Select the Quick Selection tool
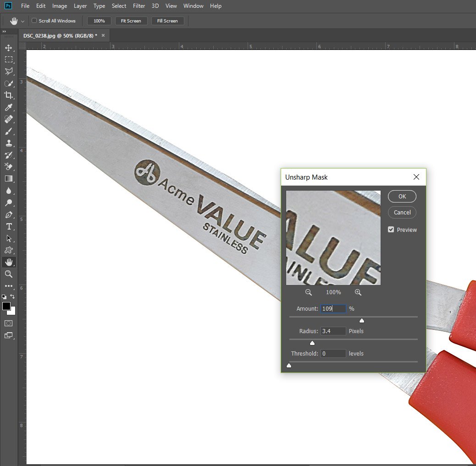Image resolution: width=476 pixels, height=466 pixels. point(9,83)
